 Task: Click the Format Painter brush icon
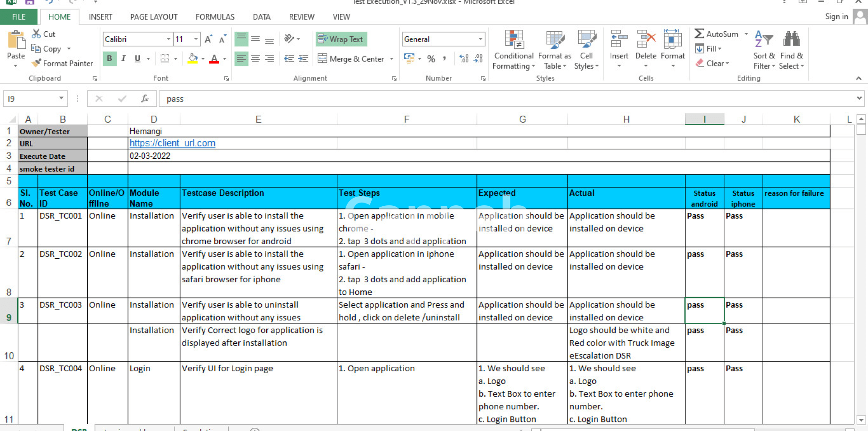point(36,63)
